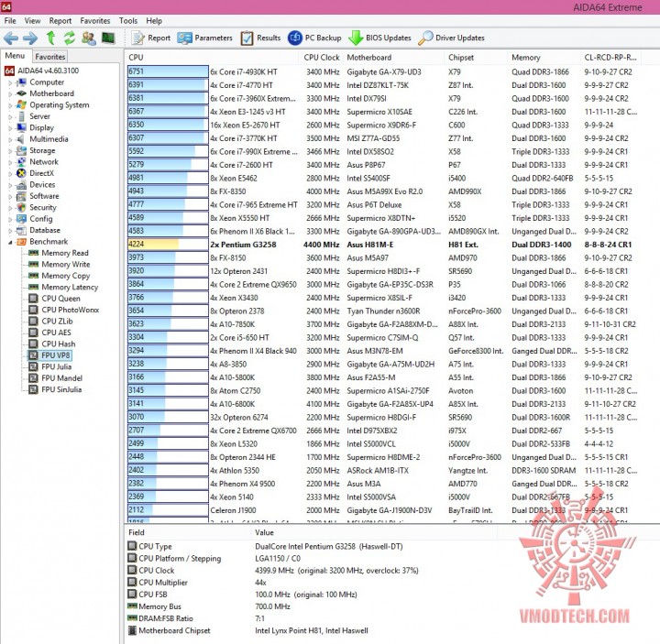Sort by Chipset column header

click(x=476, y=57)
